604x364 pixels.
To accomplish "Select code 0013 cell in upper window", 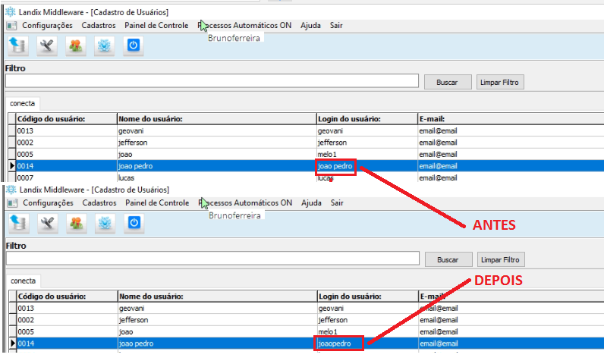I will point(66,131).
